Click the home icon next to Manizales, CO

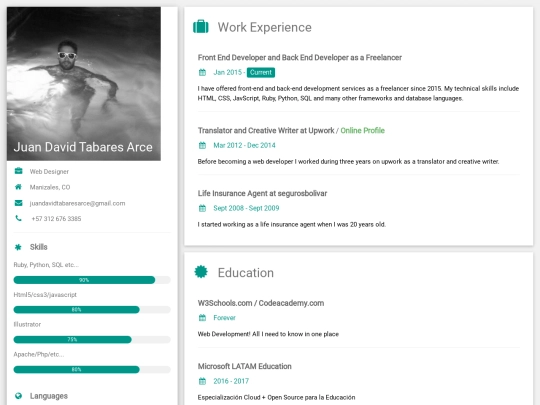click(18, 187)
